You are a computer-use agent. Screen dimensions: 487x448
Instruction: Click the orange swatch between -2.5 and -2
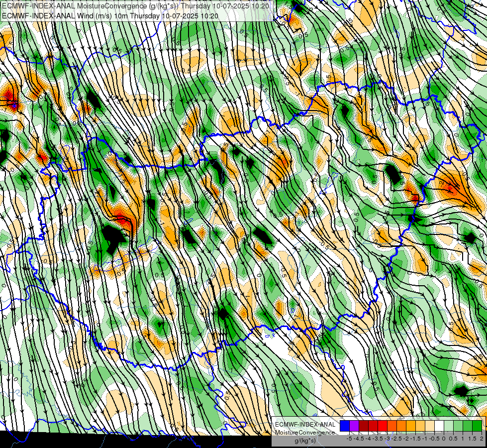pos(401,426)
